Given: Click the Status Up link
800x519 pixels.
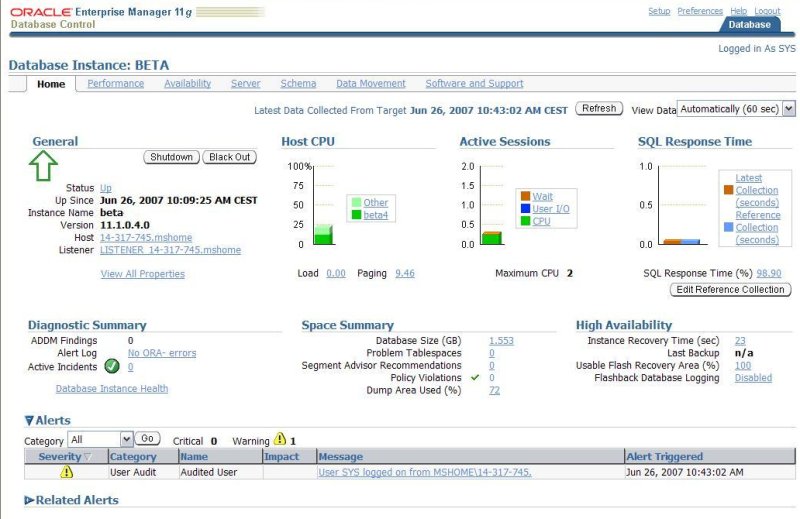Looking at the screenshot, I should coord(106,188).
